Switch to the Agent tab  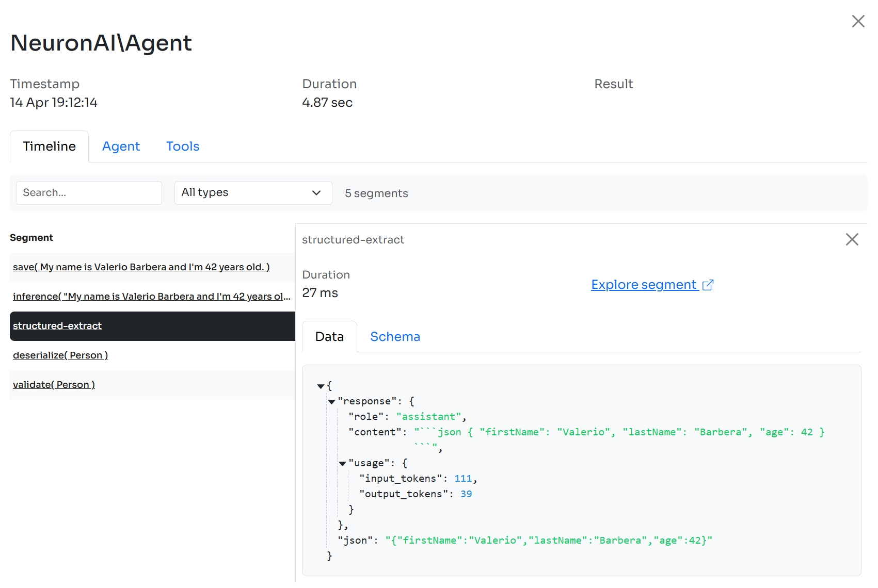point(121,146)
